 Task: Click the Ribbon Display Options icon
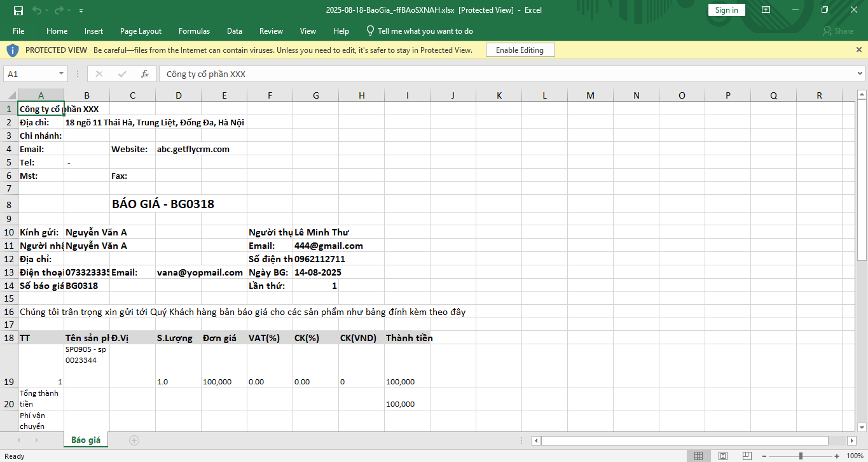pyautogui.click(x=766, y=10)
